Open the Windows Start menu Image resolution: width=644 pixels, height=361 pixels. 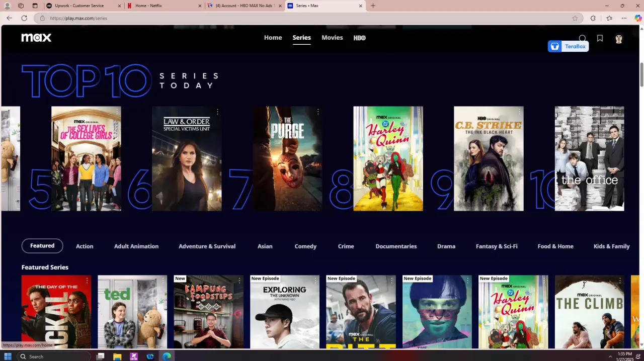click(x=8, y=356)
